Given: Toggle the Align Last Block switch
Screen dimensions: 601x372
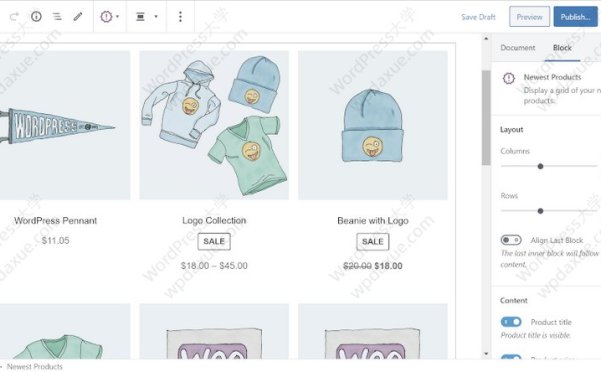Looking at the screenshot, I should tap(511, 240).
